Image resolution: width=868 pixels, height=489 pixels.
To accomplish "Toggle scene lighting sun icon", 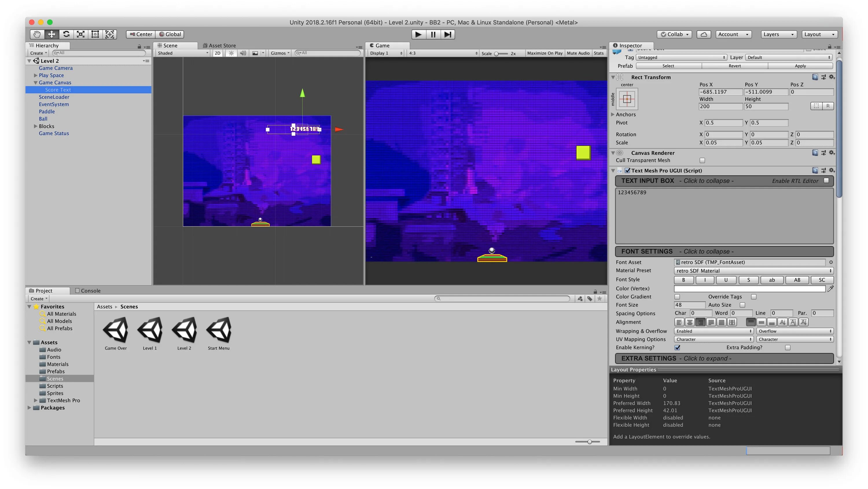I will 231,53.
